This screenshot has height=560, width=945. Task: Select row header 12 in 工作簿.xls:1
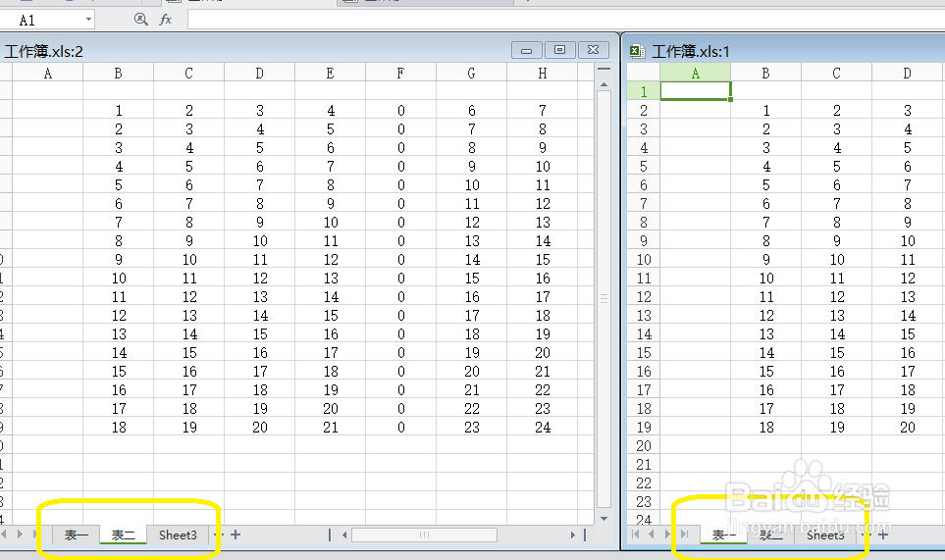644,297
